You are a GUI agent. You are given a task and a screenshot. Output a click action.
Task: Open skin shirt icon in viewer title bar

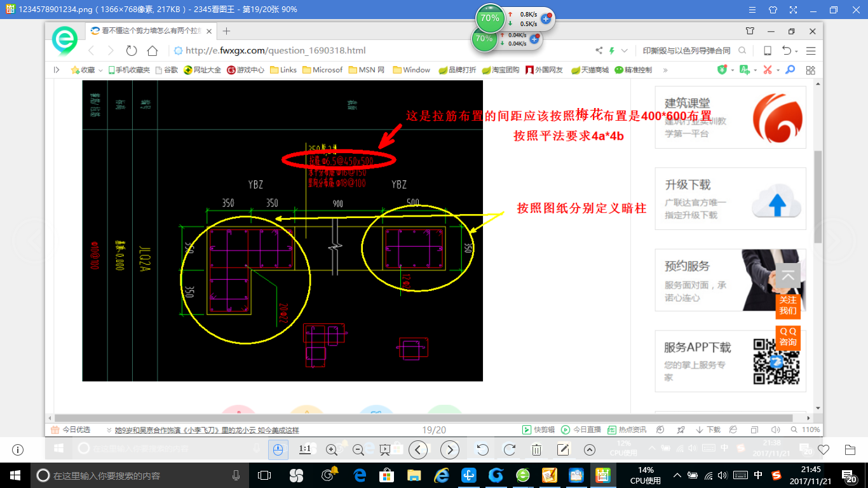point(772,10)
